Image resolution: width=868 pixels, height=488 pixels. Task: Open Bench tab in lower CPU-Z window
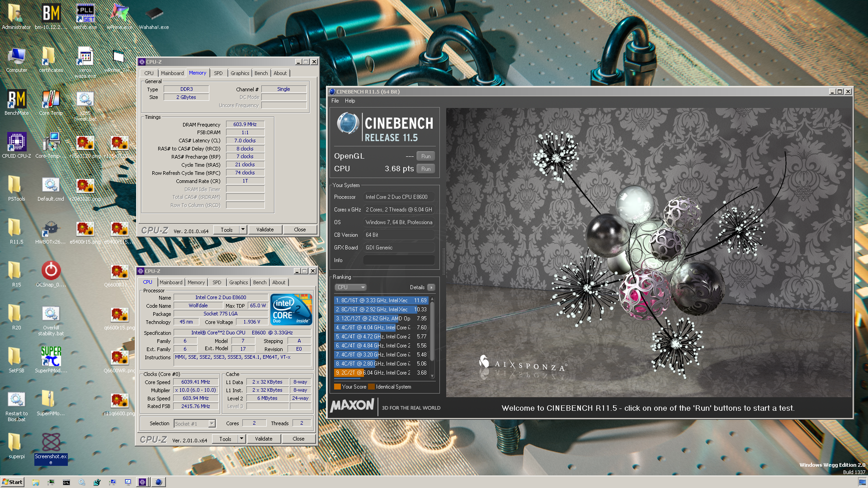[x=260, y=282]
